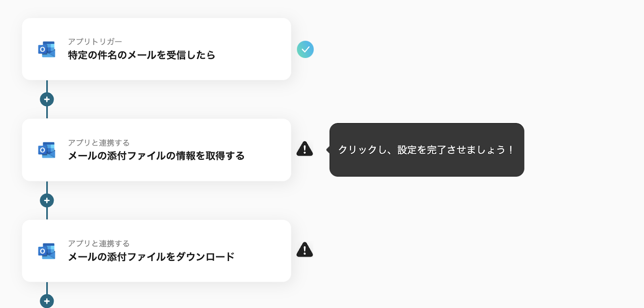Click アプリと連携する label on the third card
The image size is (644, 308).
tap(99, 244)
